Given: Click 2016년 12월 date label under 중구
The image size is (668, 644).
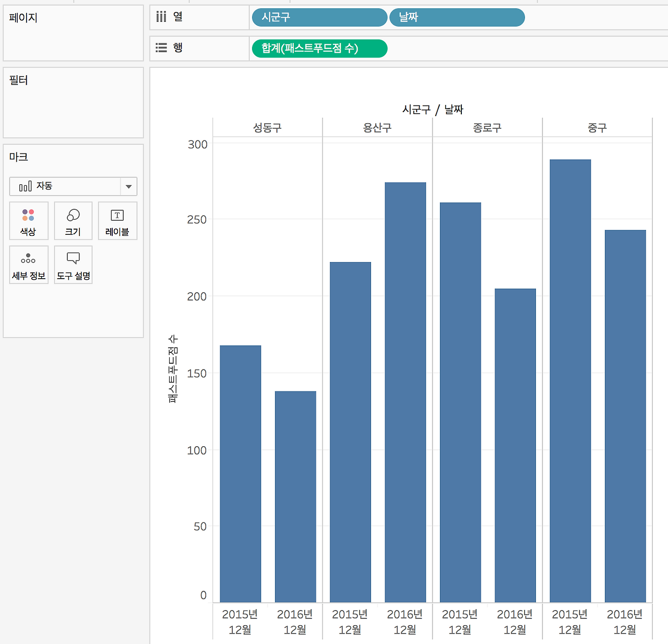Looking at the screenshot, I should (x=625, y=622).
